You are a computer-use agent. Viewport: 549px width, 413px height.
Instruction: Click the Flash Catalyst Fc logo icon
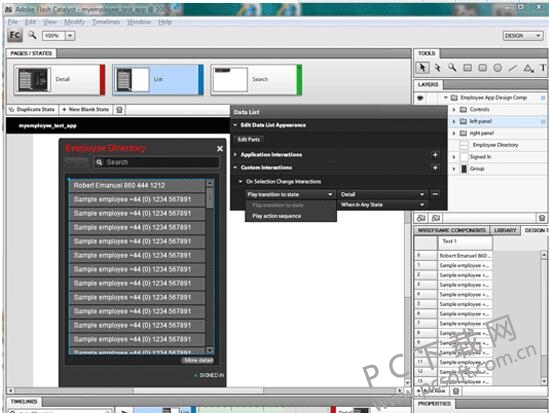pos(15,35)
